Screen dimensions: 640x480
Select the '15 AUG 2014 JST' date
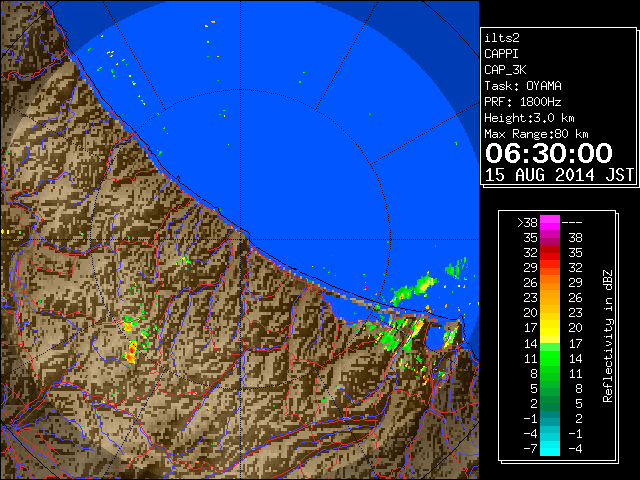point(559,175)
